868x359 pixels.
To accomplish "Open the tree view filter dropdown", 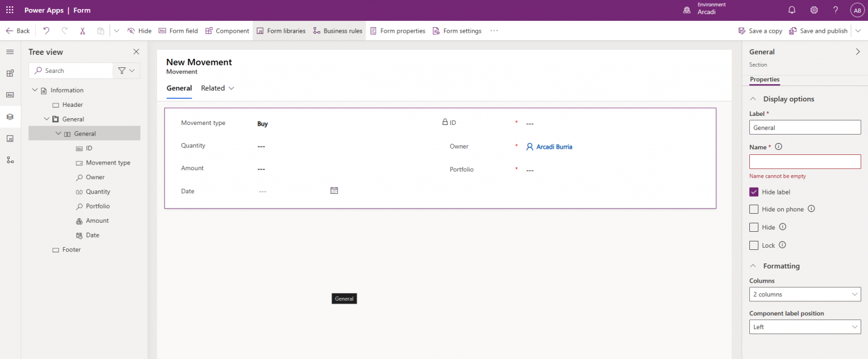I will [127, 70].
